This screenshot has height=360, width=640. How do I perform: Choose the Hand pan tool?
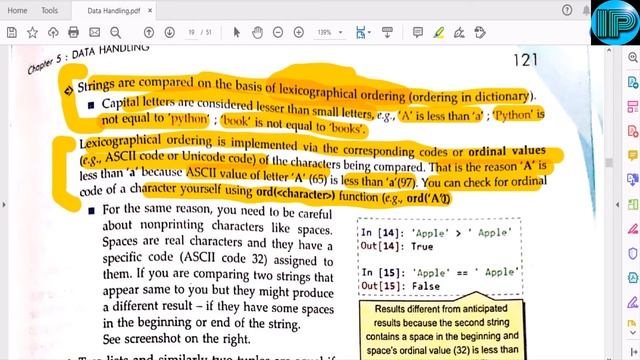[257, 32]
